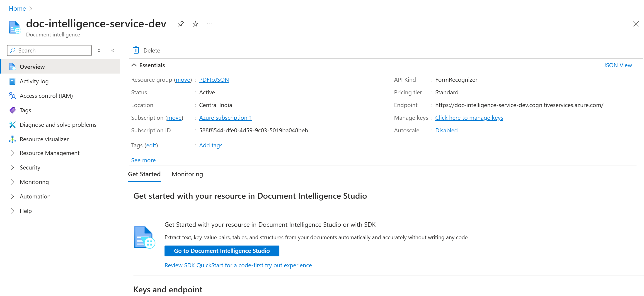Click here to manage keys

point(469,117)
